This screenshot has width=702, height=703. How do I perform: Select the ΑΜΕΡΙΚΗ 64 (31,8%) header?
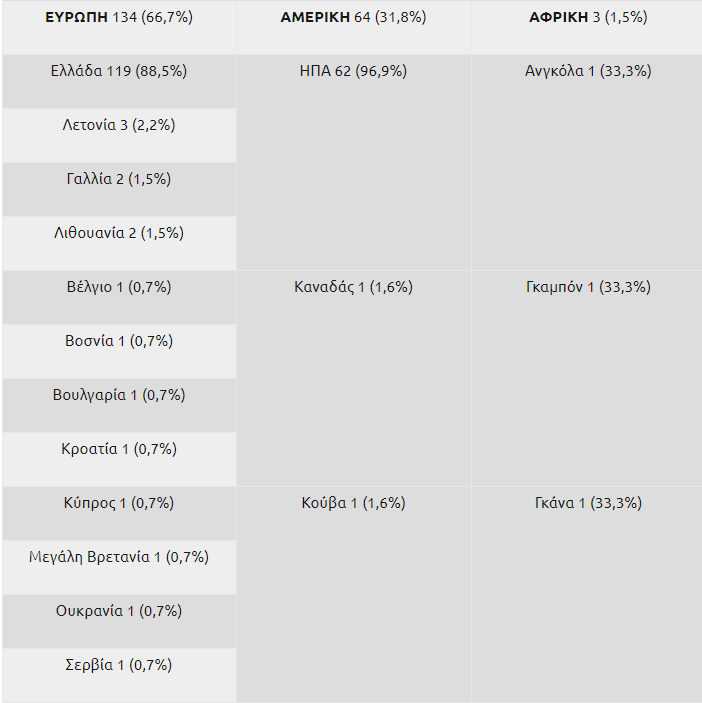(353, 18)
